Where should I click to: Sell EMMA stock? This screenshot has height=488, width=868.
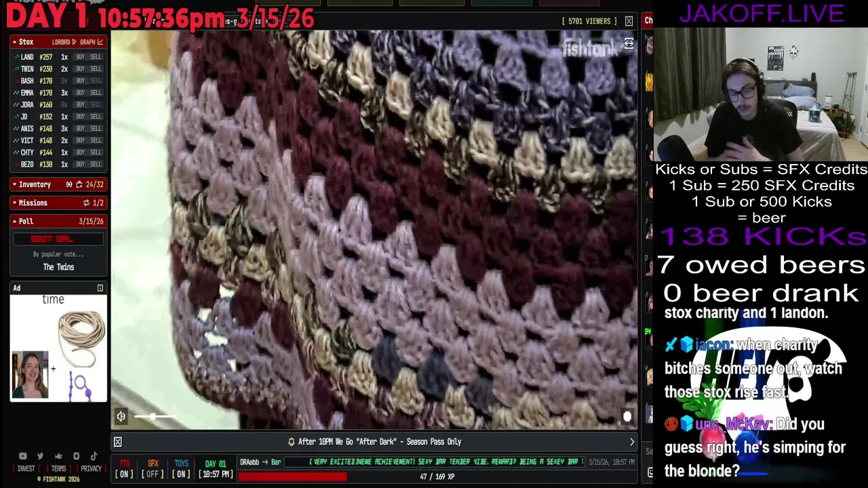tap(96, 93)
